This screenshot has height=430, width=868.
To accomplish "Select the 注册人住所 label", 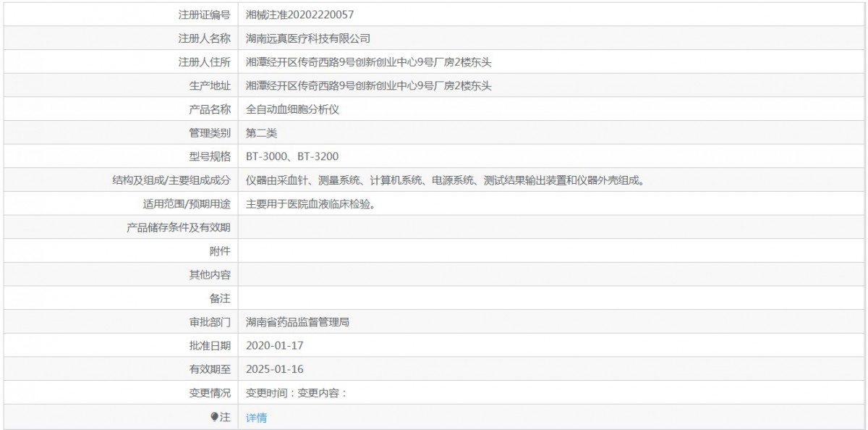I will 205,62.
